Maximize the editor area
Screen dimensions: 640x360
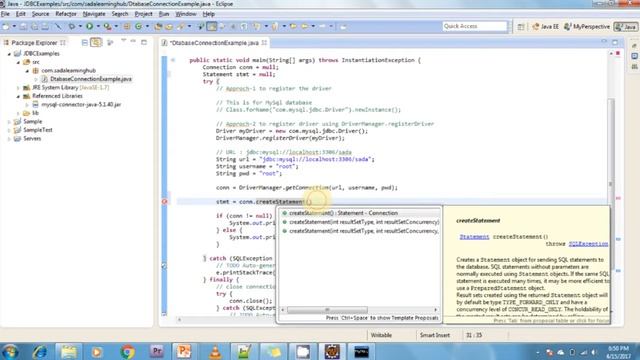[x=615, y=42]
